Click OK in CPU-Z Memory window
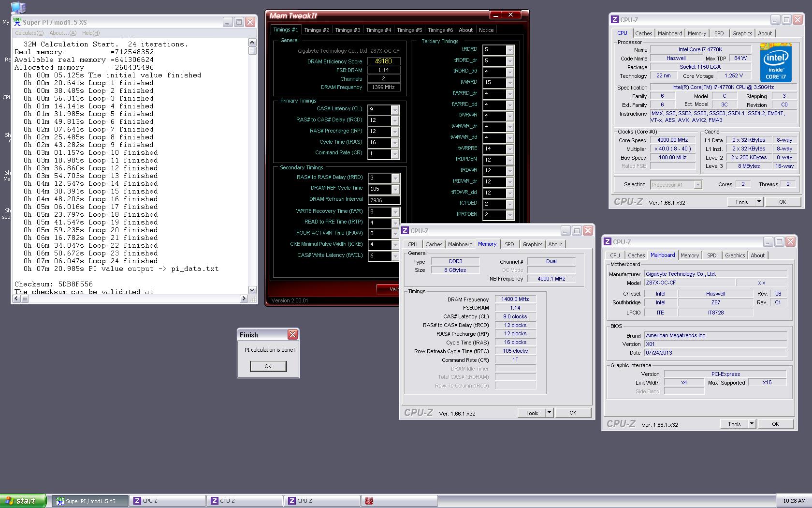Viewport: 812px width, 508px height. coord(573,413)
